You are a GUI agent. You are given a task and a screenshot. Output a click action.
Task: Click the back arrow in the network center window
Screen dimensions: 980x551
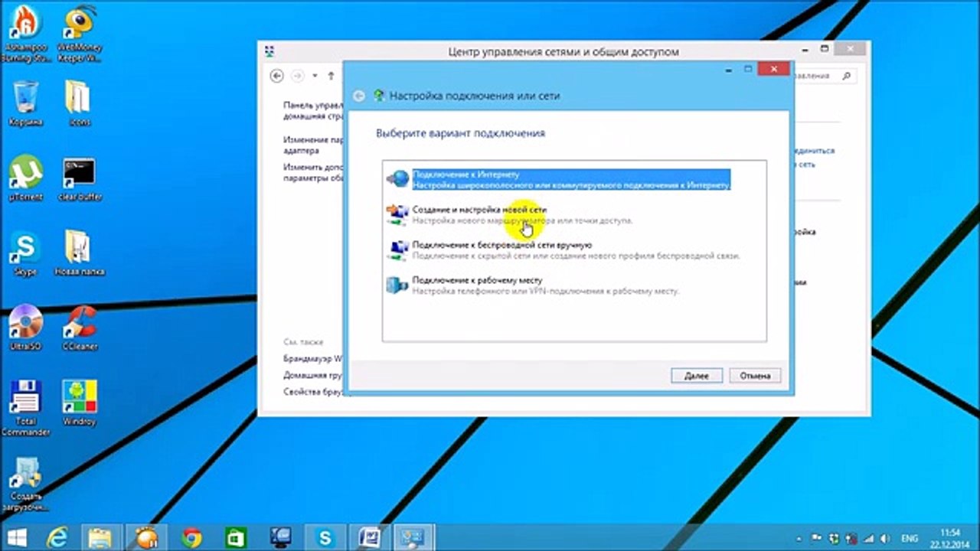[x=277, y=76]
